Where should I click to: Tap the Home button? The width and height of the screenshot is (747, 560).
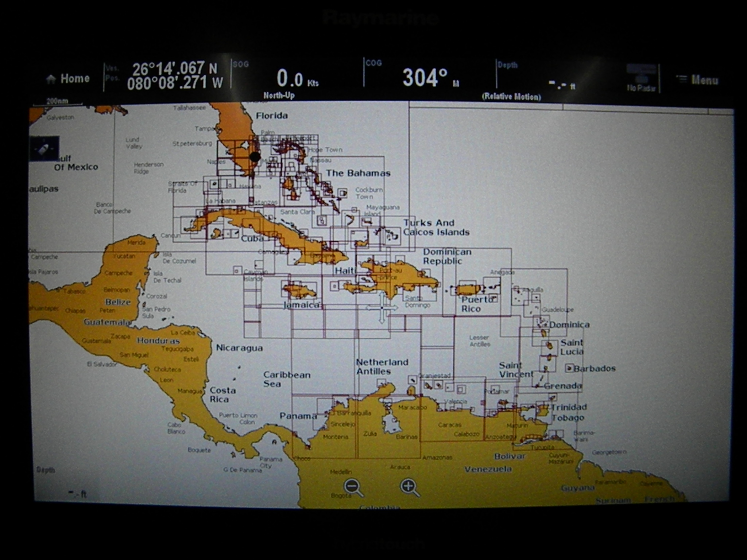68,79
